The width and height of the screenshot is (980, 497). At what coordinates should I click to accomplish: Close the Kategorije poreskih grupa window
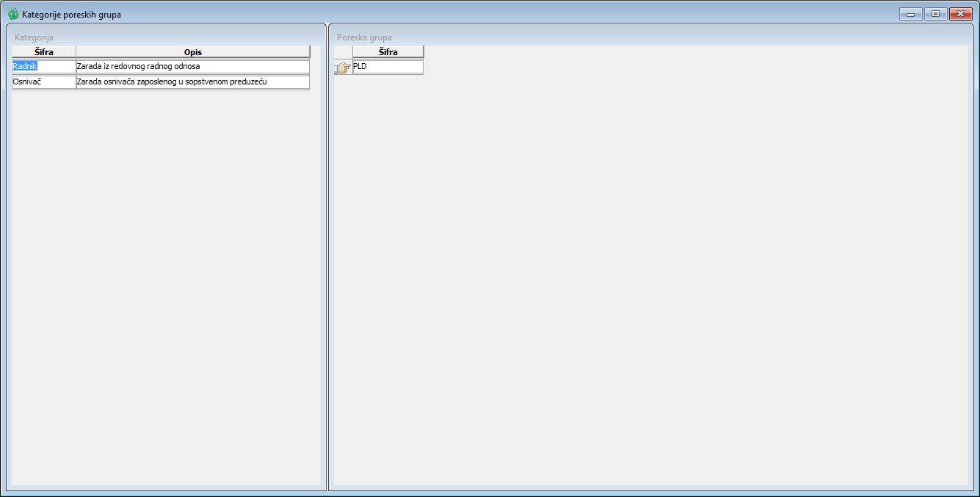[x=960, y=14]
